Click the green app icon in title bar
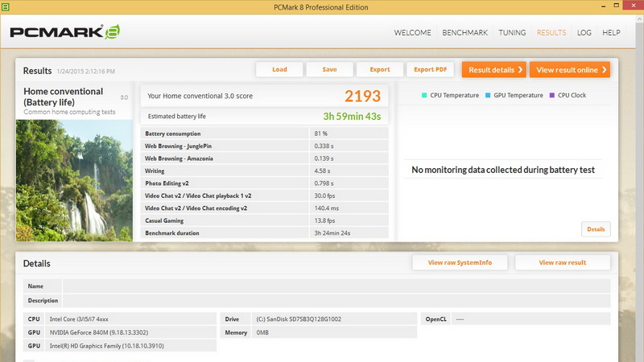 click(x=6, y=6)
